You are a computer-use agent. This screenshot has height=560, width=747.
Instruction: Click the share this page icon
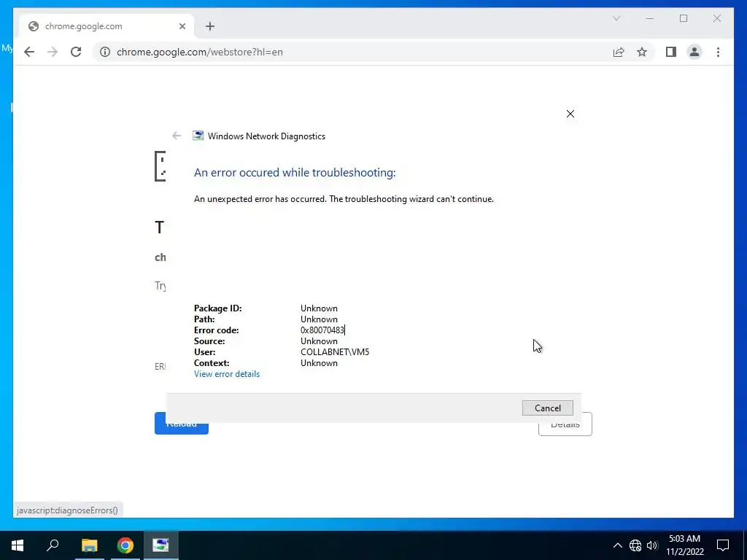pos(619,52)
